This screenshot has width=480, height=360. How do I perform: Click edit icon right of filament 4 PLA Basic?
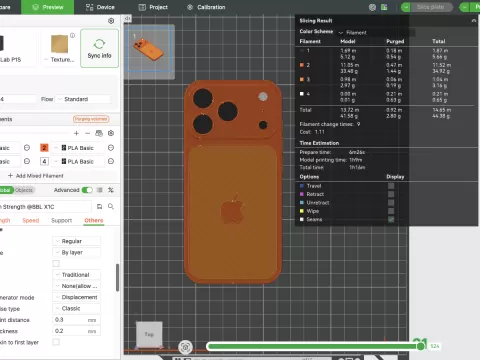(111, 161)
